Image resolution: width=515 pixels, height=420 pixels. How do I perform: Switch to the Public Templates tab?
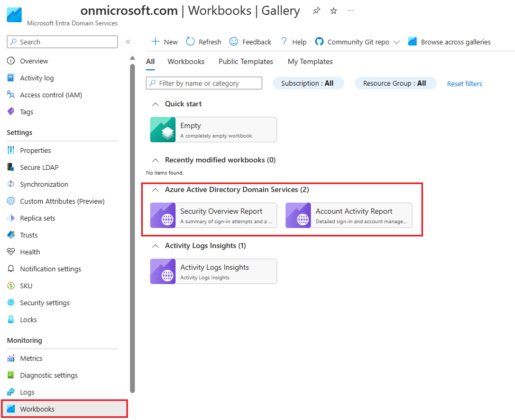(246, 61)
